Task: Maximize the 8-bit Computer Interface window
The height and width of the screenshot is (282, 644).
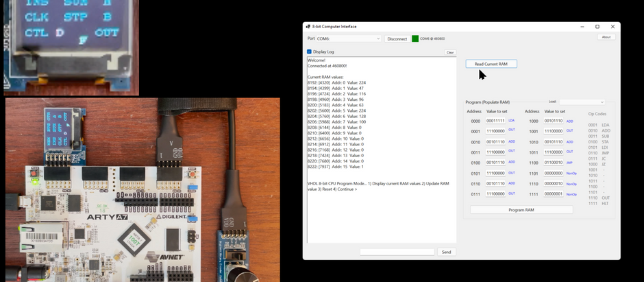Action: (x=597, y=27)
